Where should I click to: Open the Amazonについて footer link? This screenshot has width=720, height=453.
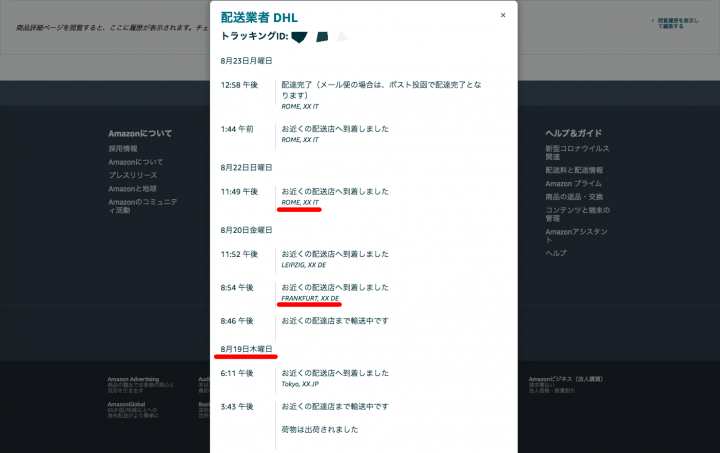click(x=136, y=161)
